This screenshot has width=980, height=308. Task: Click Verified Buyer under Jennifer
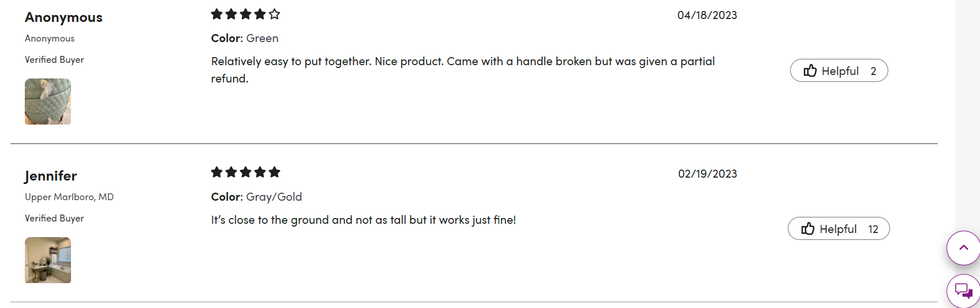point(54,219)
